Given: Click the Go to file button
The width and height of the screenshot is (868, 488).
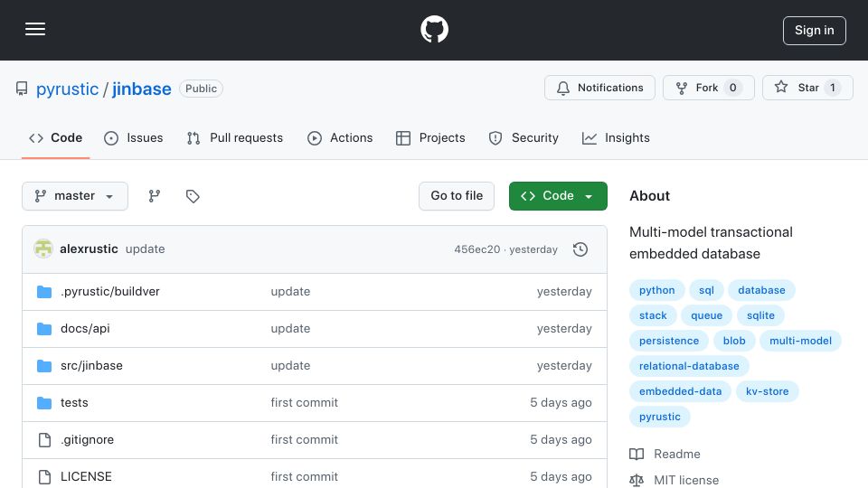Looking at the screenshot, I should (x=457, y=196).
